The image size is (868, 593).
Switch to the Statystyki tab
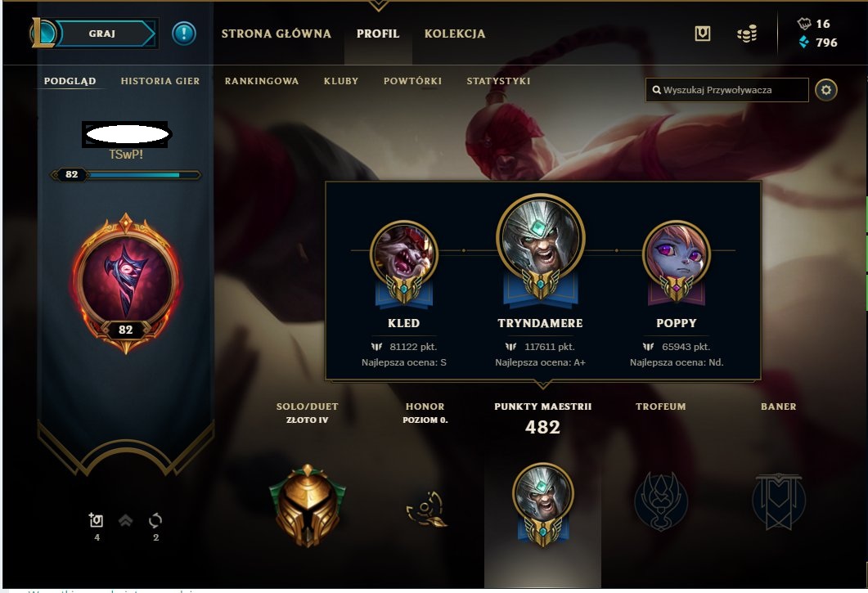(498, 81)
